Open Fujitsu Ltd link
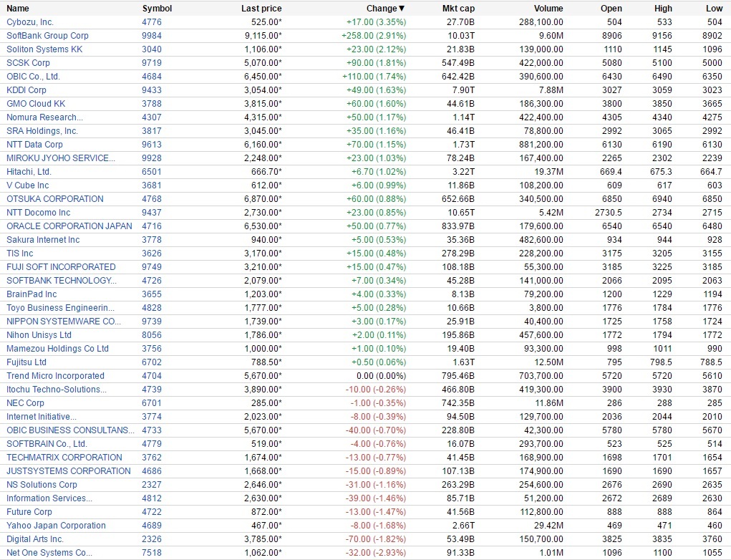Image resolution: width=731 pixels, height=560 pixels. (x=26, y=362)
